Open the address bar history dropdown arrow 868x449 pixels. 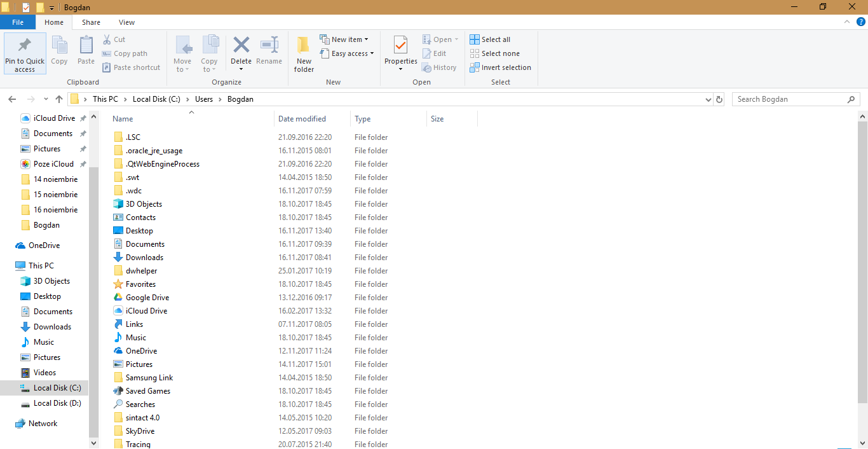(709, 99)
